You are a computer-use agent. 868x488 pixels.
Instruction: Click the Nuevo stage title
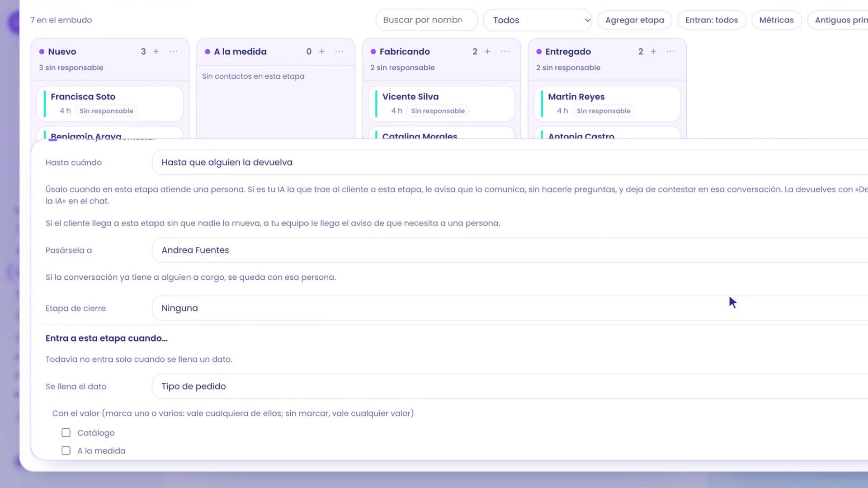click(62, 52)
